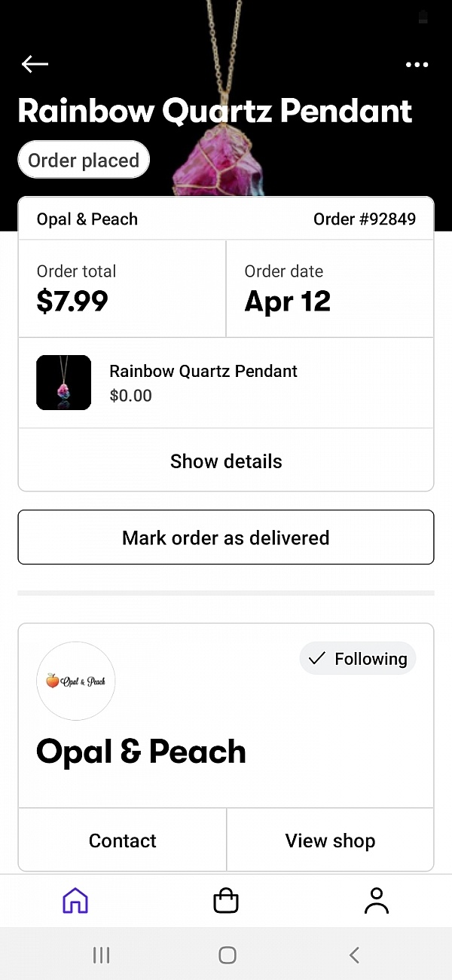Tap the Order placed status badge

pyautogui.click(x=84, y=161)
